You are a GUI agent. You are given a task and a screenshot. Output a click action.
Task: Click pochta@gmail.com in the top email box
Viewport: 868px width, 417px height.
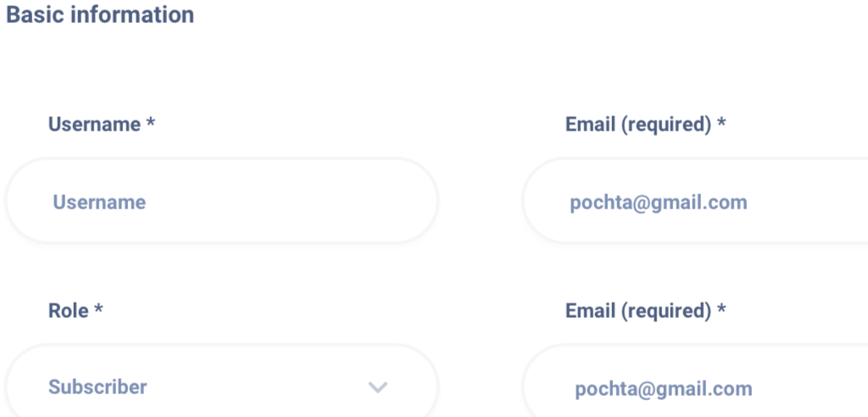[659, 203]
